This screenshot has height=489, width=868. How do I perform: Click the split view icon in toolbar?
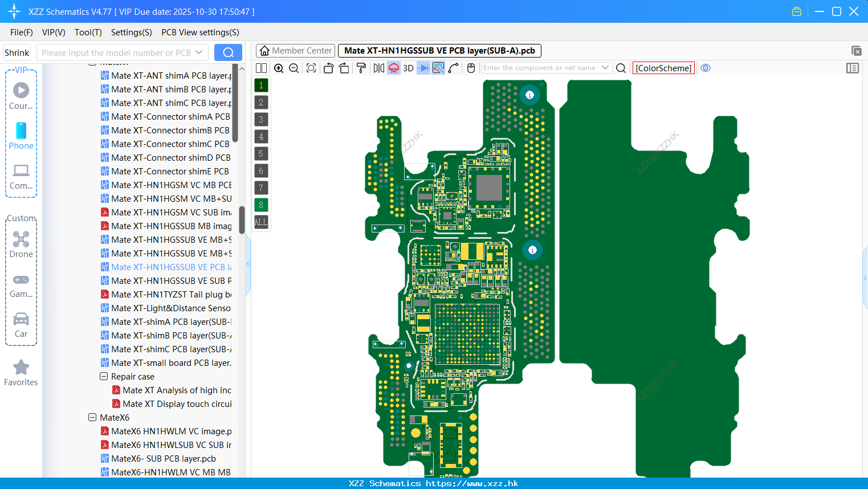(x=261, y=68)
